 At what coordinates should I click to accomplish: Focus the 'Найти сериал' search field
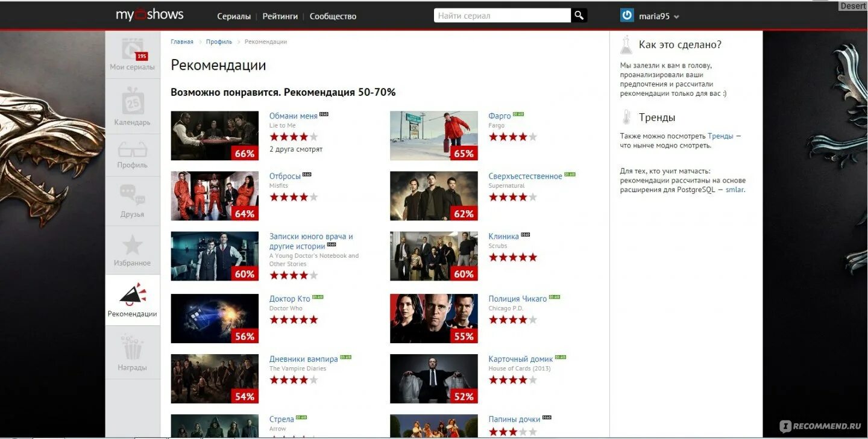[502, 16]
